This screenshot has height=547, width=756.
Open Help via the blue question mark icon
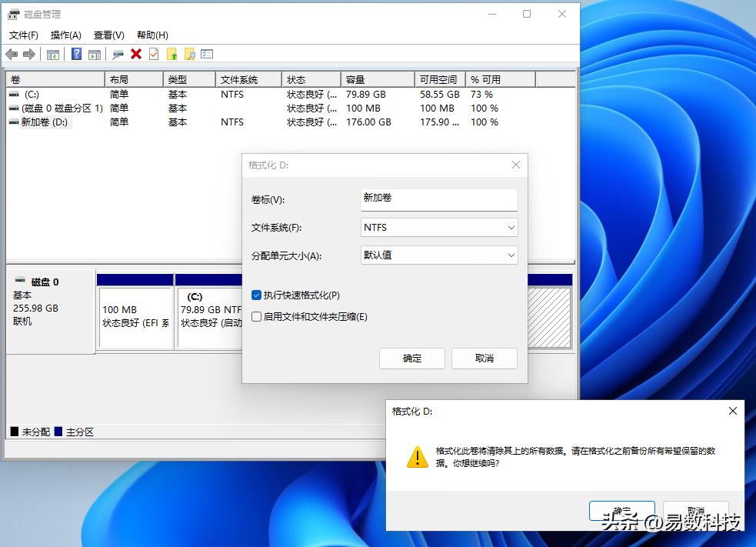(x=77, y=54)
